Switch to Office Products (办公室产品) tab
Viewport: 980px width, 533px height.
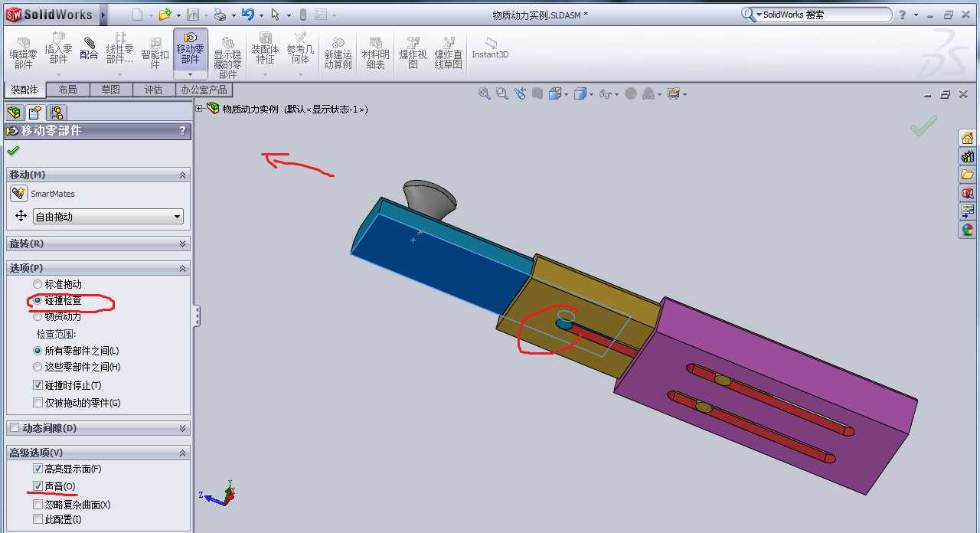coord(203,90)
